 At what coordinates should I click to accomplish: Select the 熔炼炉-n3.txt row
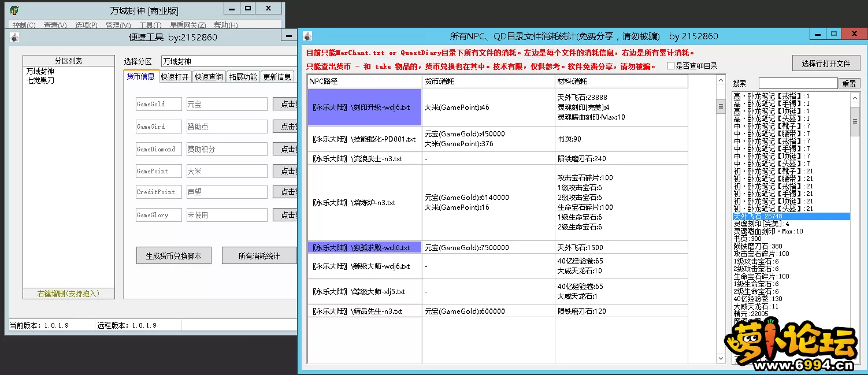[365, 203]
